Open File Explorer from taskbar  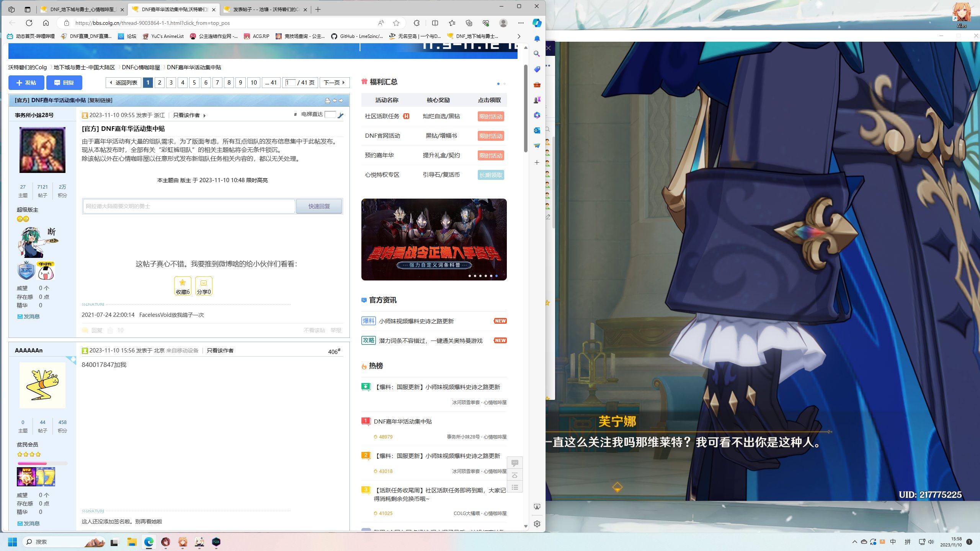tap(132, 542)
